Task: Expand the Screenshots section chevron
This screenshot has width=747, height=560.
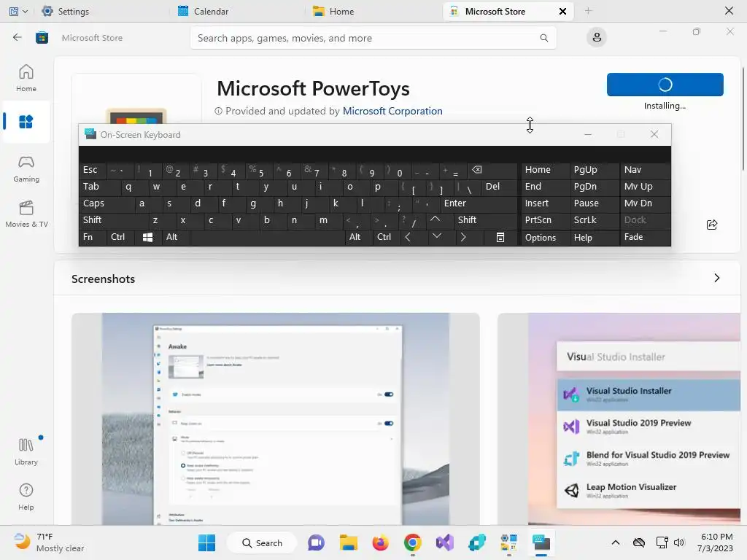Action: click(x=716, y=278)
